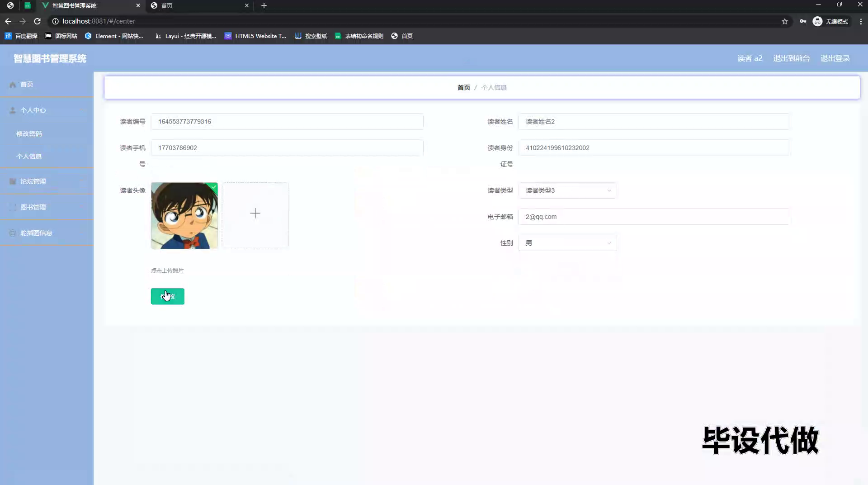Focus the 读者手机号 input field
868x485 pixels.
coord(287,148)
